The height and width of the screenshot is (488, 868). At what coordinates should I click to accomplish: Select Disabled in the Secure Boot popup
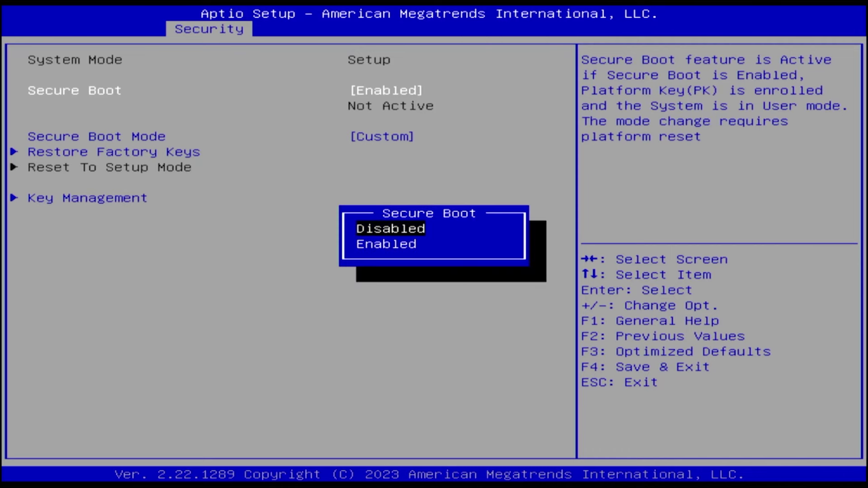coord(390,228)
